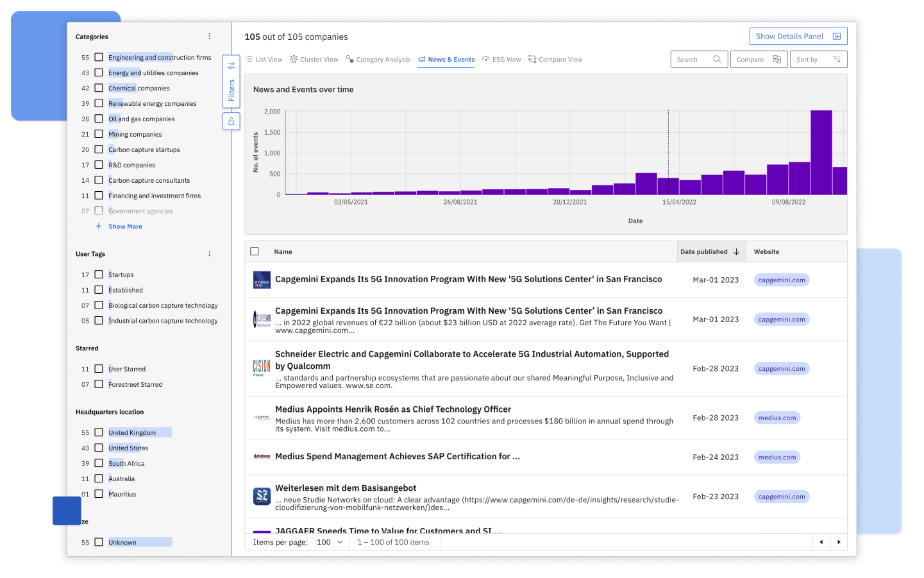Click the List View icon

[x=249, y=59]
